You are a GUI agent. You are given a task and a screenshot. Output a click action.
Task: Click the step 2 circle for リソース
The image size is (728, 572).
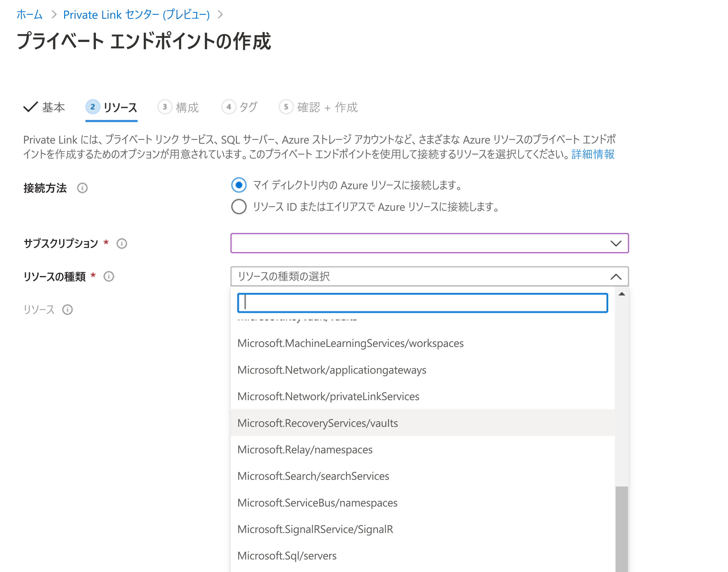(93, 107)
